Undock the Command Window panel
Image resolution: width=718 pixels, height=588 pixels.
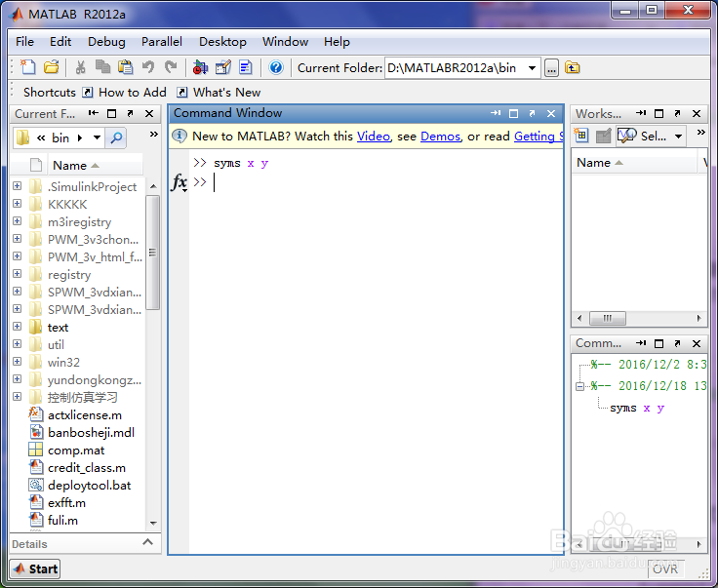(x=532, y=113)
